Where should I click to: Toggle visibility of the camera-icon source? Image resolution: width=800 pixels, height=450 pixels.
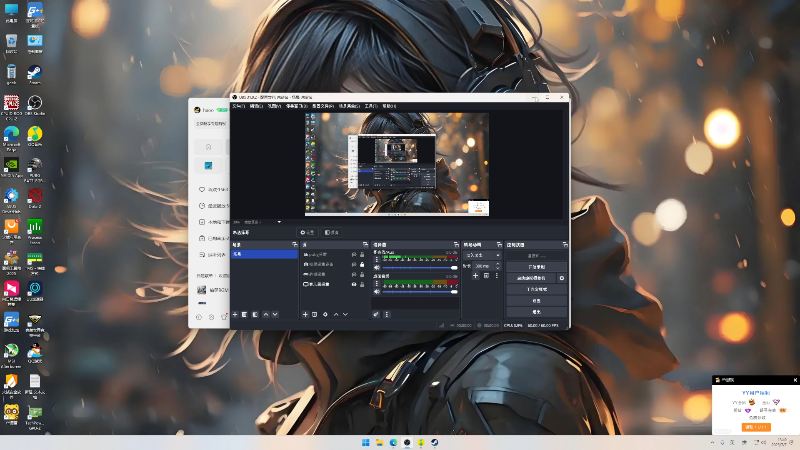tap(354, 264)
